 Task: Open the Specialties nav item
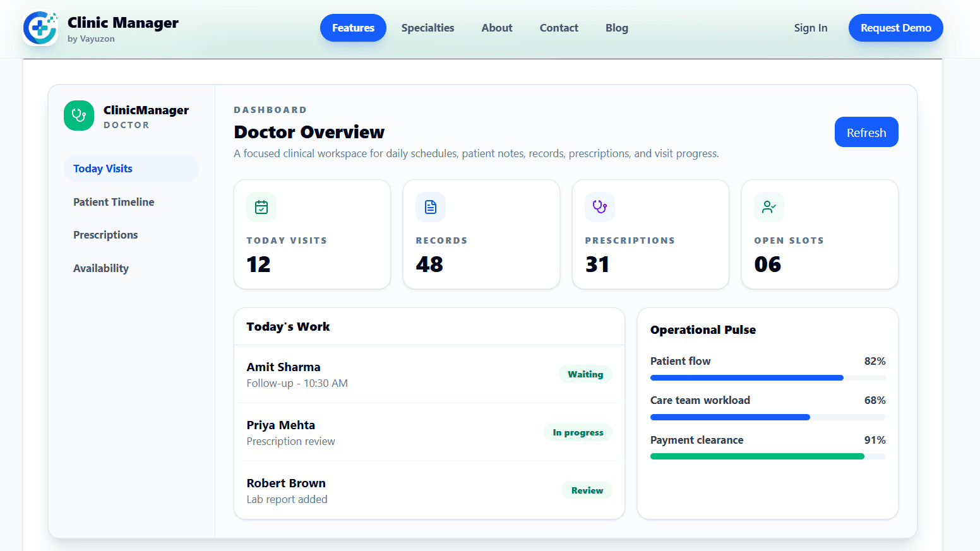[427, 28]
